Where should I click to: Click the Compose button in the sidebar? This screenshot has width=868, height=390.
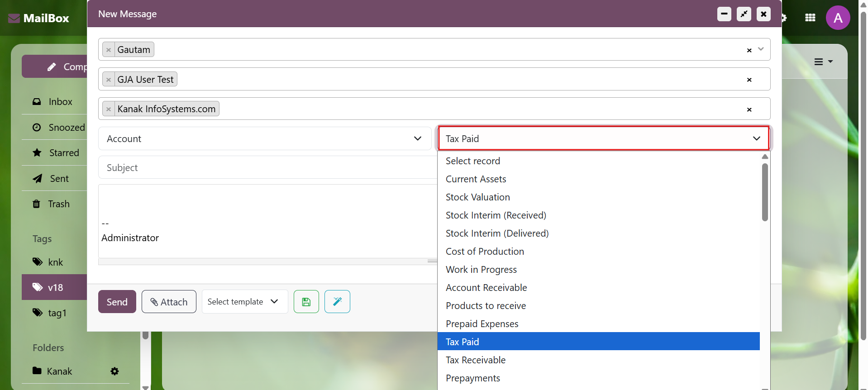(54, 67)
